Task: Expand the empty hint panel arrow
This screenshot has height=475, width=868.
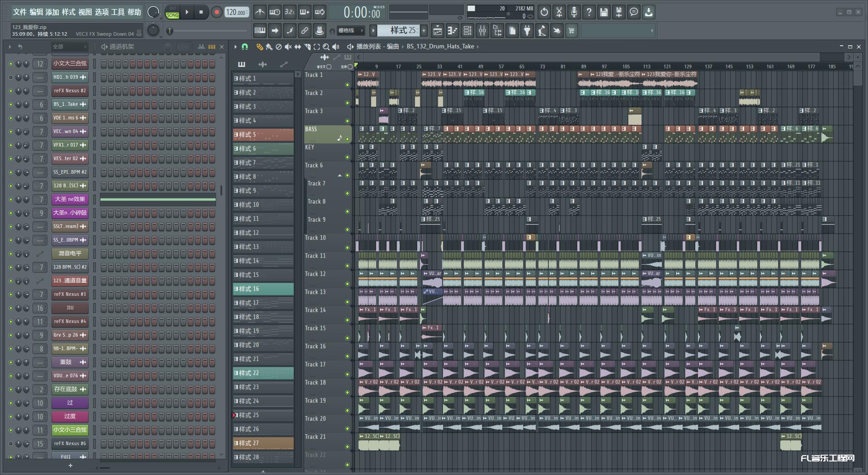Action: click(652, 31)
